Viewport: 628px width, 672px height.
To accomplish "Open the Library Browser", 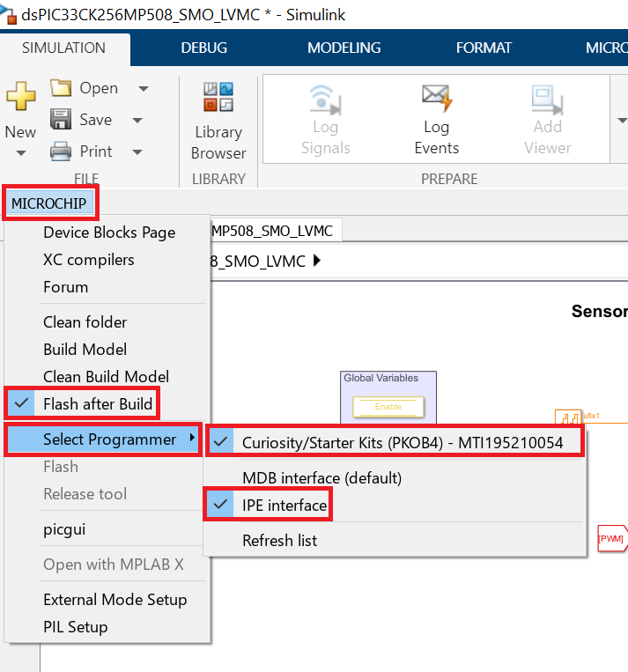I will pyautogui.click(x=218, y=122).
